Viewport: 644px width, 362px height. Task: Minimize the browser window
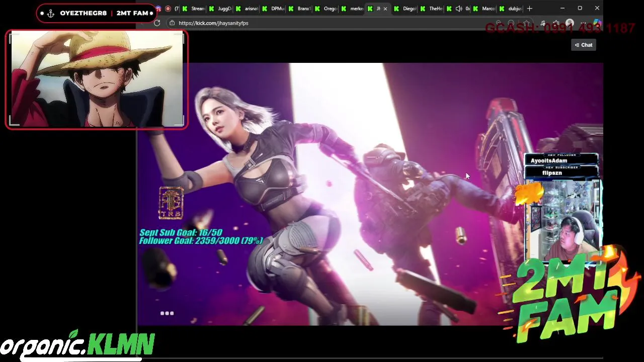(562, 9)
